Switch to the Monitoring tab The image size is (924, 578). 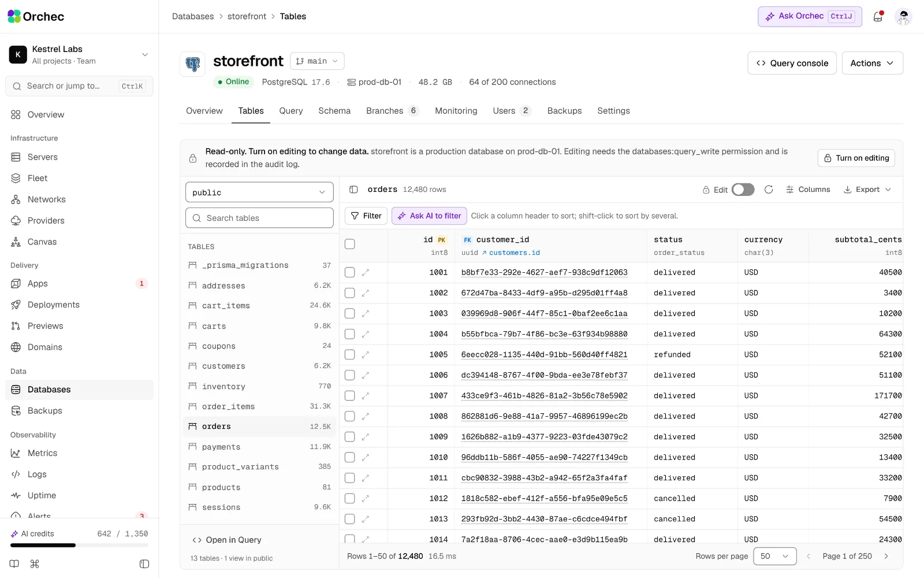[456, 111]
